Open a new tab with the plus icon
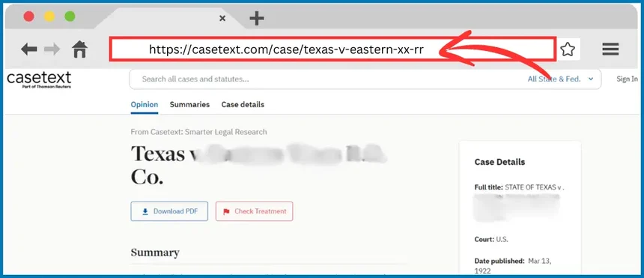The height and width of the screenshot is (278, 644). point(257,18)
